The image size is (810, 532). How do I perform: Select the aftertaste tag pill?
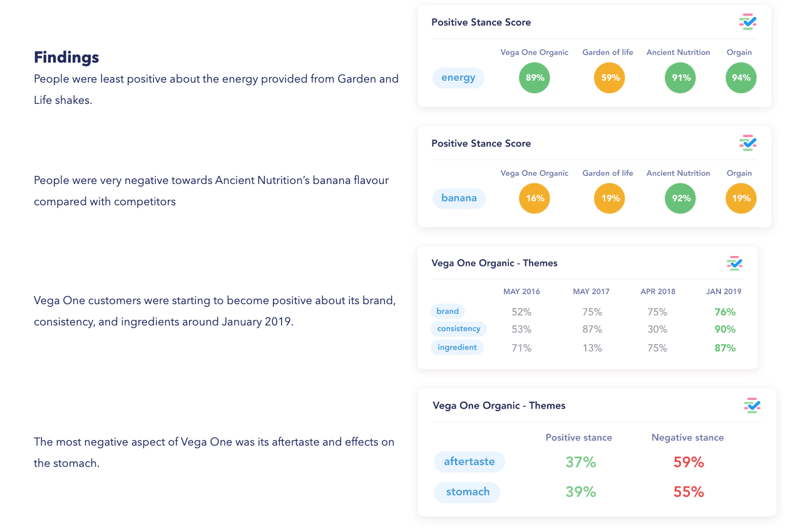[469, 462]
